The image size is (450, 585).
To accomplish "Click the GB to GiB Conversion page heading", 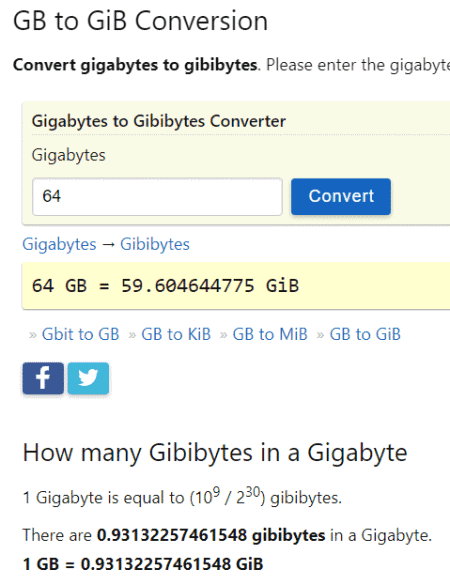I will pyautogui.click(x=141, y=21).
